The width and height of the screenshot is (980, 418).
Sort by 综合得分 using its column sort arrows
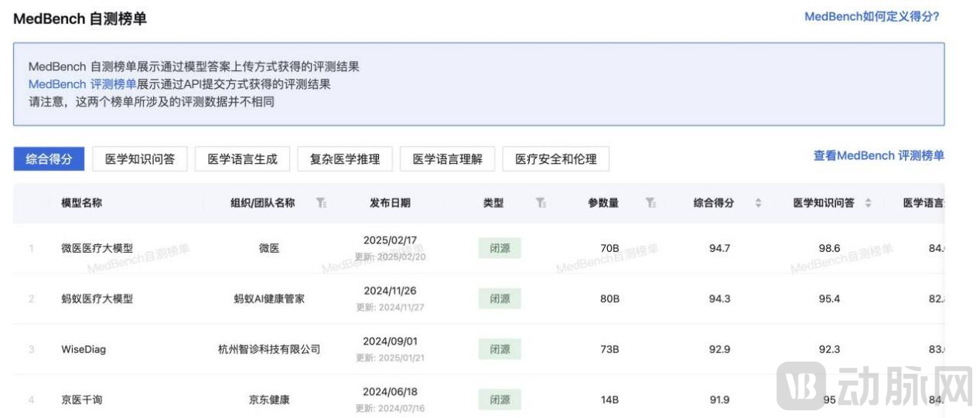click(758, 203)
